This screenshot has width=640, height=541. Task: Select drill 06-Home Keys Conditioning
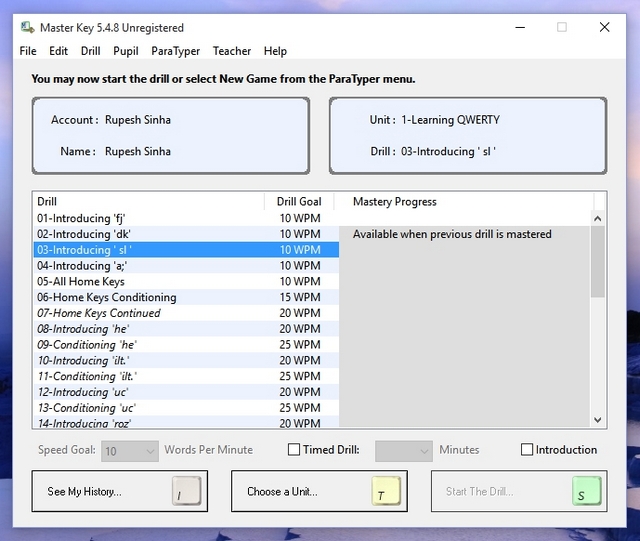186,297
